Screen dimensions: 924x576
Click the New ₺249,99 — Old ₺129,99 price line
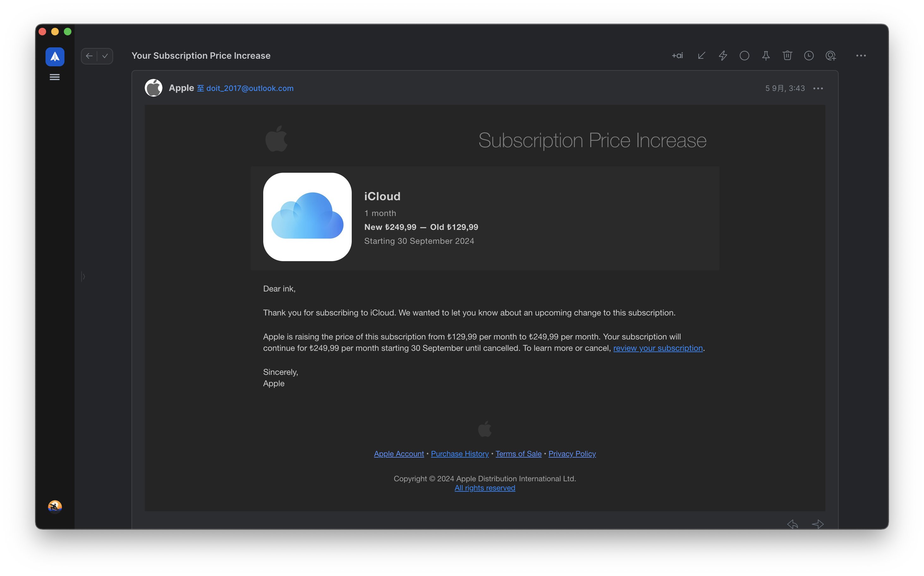421,227
